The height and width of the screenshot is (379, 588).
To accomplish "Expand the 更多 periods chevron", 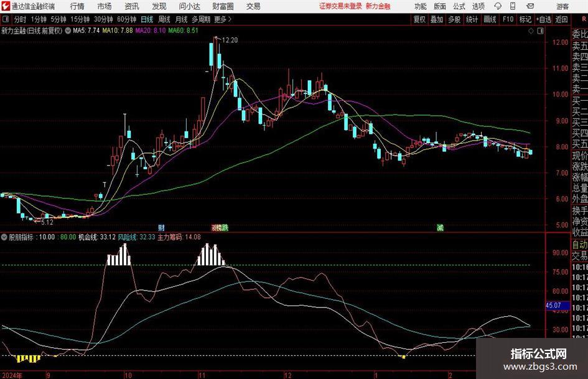I will click(230, 19).
